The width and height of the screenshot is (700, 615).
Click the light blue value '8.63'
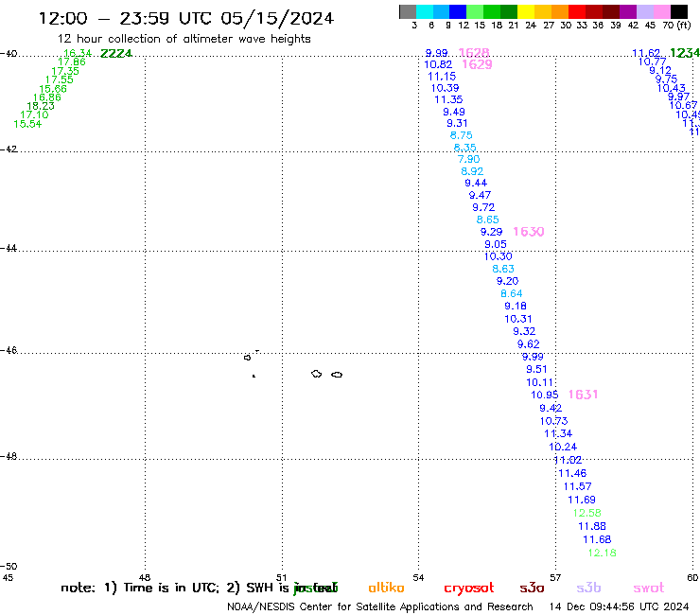(503, 269)
